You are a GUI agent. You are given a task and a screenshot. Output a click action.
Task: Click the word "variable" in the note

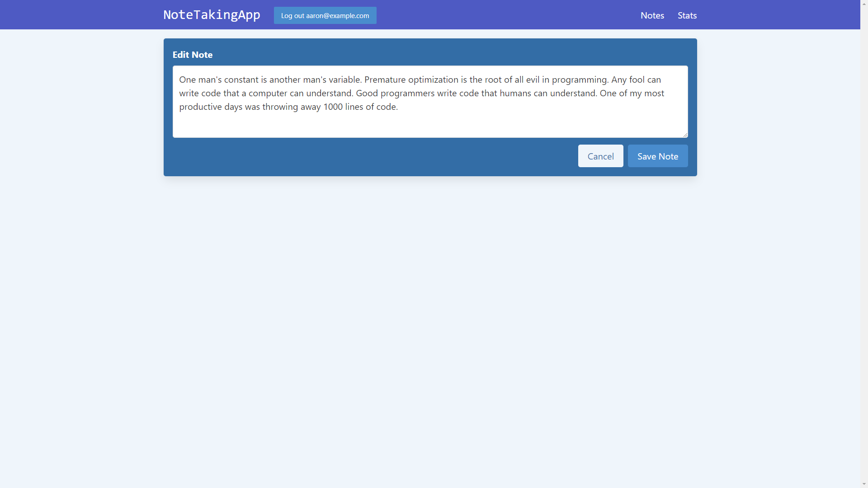pyautogui.click(x=344, y=80)
